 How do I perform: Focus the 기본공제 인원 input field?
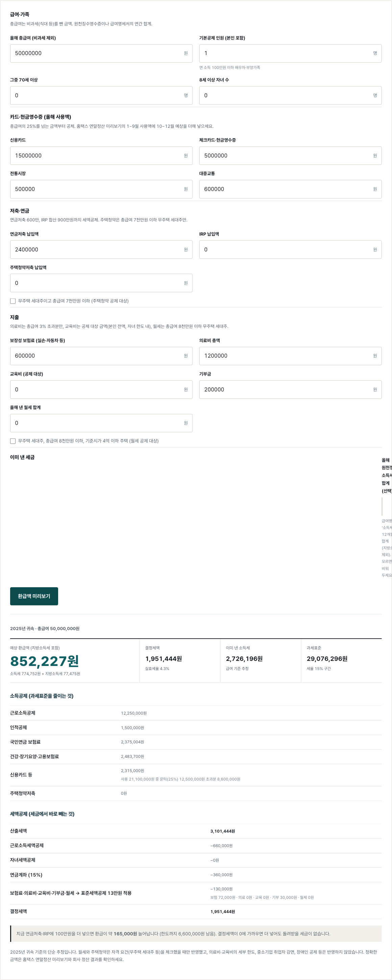(x=290, y=53)
